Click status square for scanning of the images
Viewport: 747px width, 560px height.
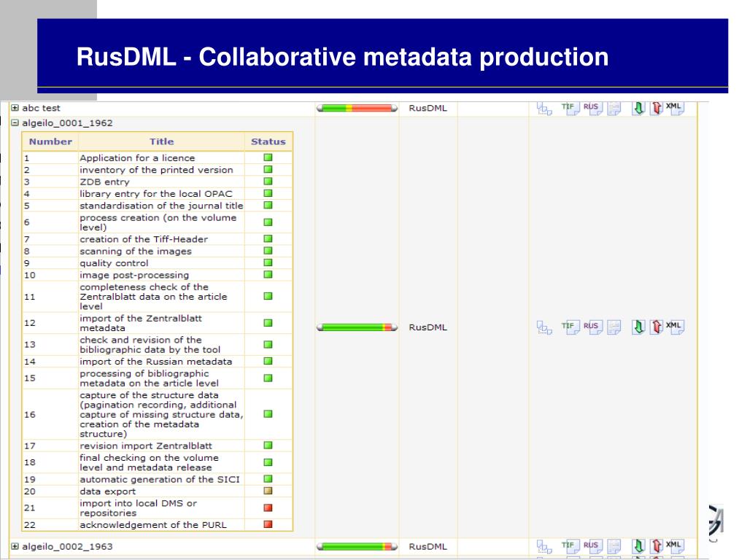coord(268,251)
